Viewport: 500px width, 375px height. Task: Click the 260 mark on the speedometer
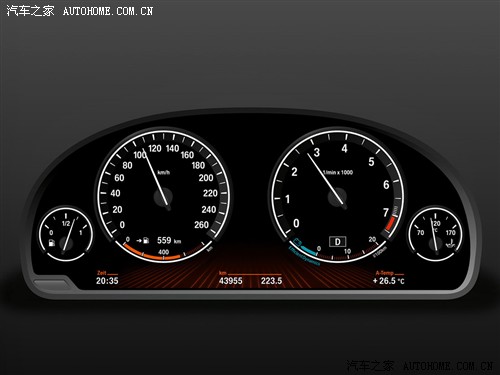(x=201, y=225)
